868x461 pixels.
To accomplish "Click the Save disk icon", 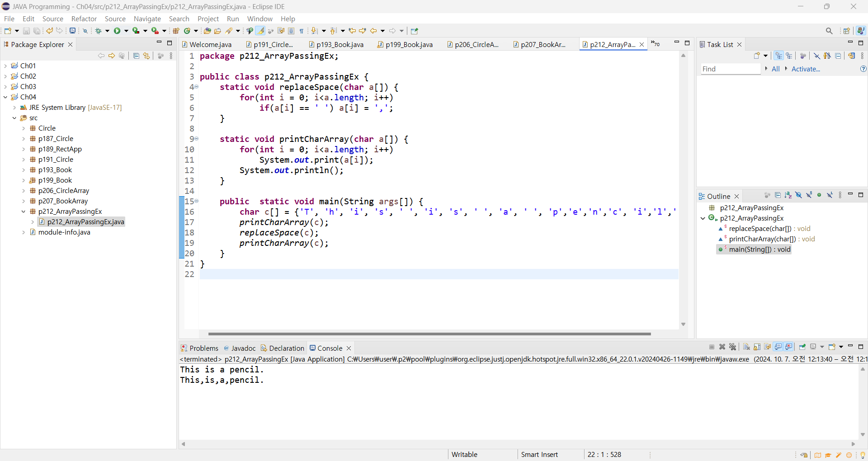I will pos(26,31).
